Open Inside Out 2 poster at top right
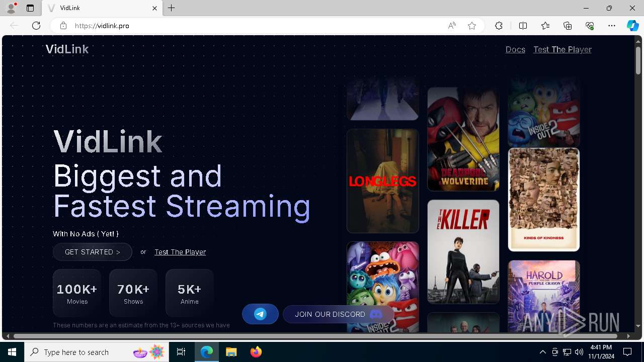This screenshot has width=644, height=362. [544, 112]
